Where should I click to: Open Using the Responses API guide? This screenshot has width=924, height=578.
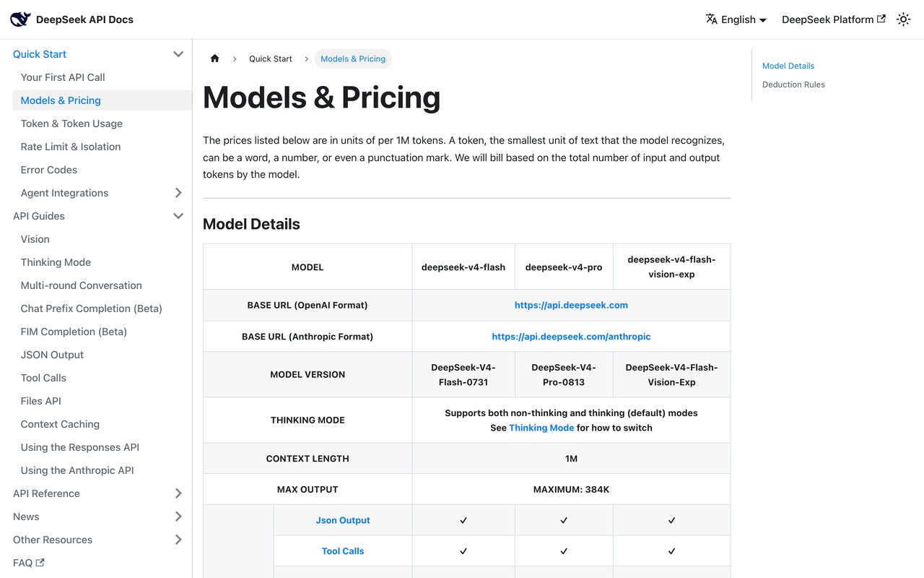click(80, 447)
